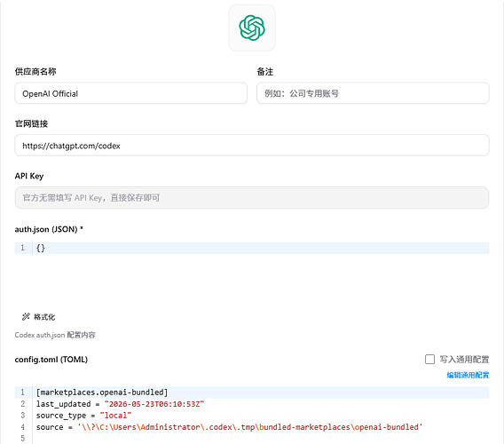
Task: Click the disabled API Key input field
Action: coord(252,197)
